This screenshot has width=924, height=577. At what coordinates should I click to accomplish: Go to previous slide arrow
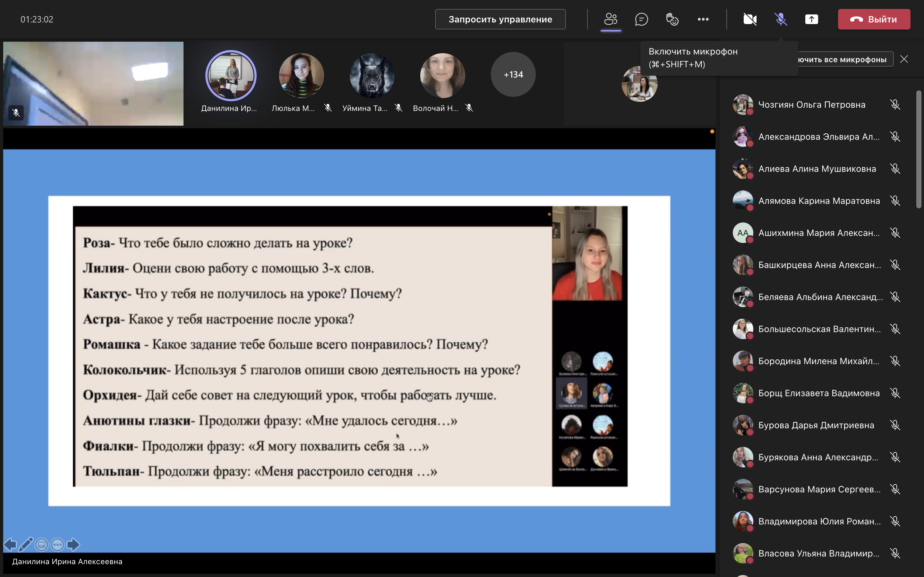10,545
